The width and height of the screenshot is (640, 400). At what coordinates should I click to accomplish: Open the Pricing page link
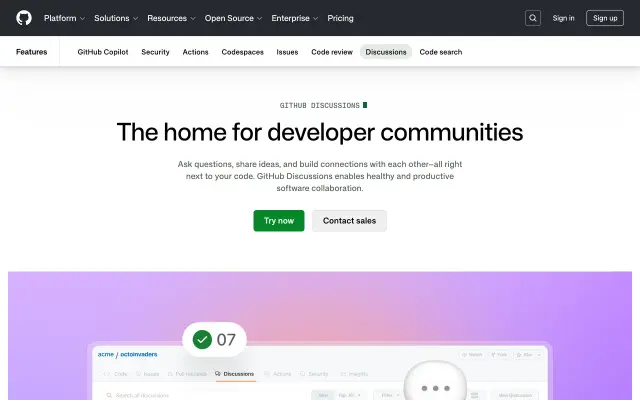[340, 18]
